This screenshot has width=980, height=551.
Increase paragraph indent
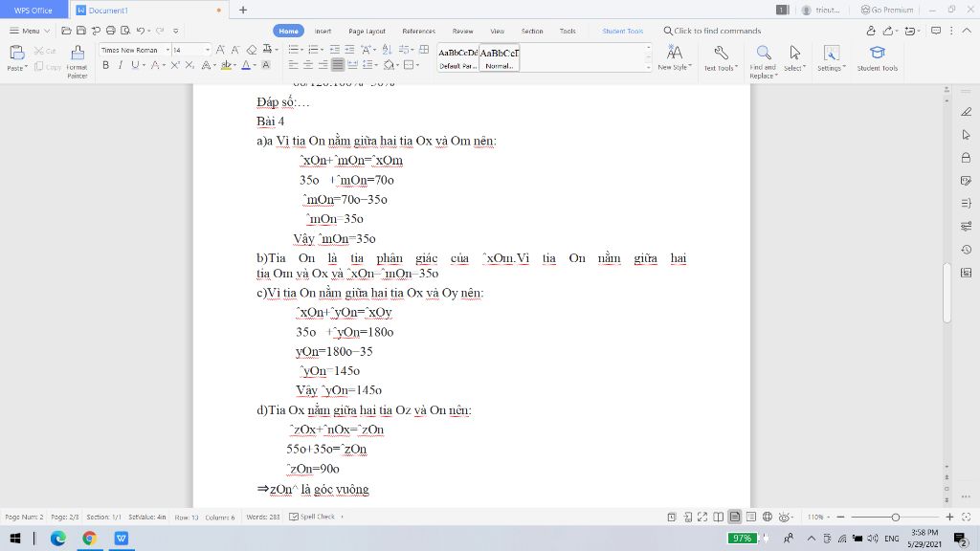349,50
